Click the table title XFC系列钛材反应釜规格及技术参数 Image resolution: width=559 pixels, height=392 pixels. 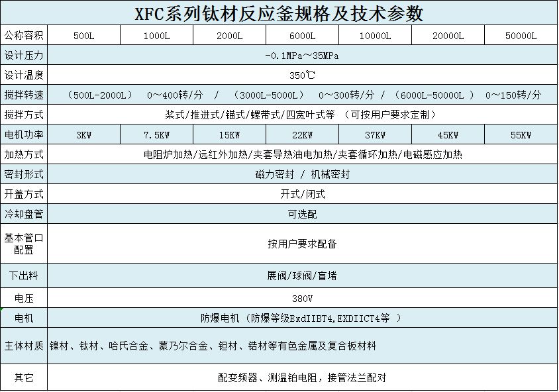click(279, 13)
